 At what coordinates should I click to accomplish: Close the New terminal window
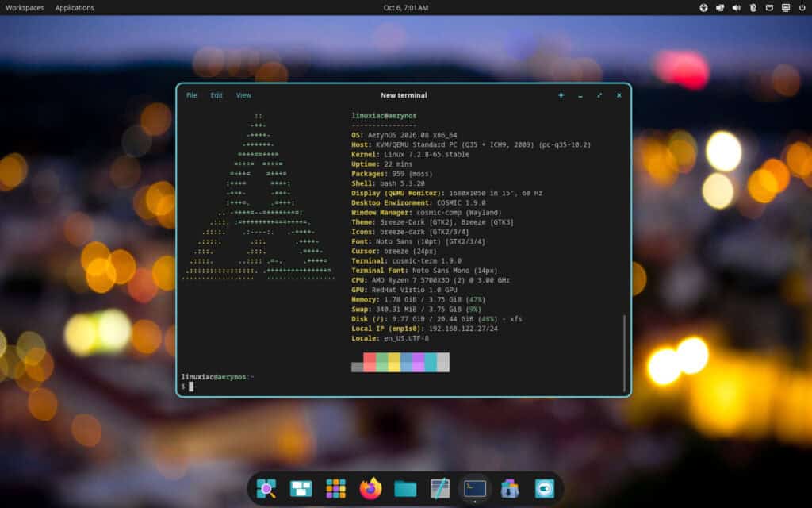[619, 95]
